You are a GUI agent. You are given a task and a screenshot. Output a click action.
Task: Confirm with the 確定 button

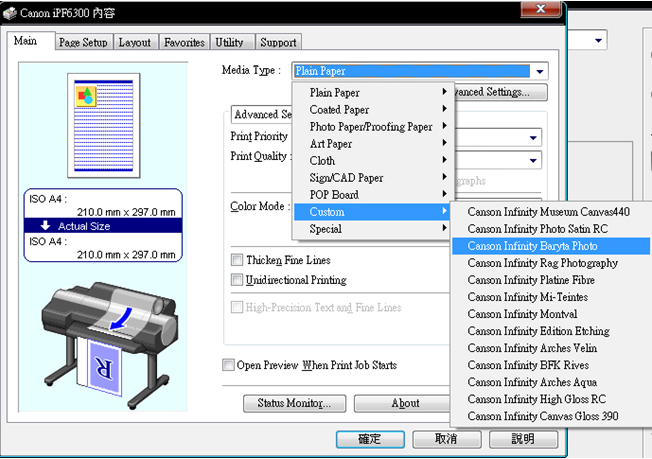coord(370,439)
